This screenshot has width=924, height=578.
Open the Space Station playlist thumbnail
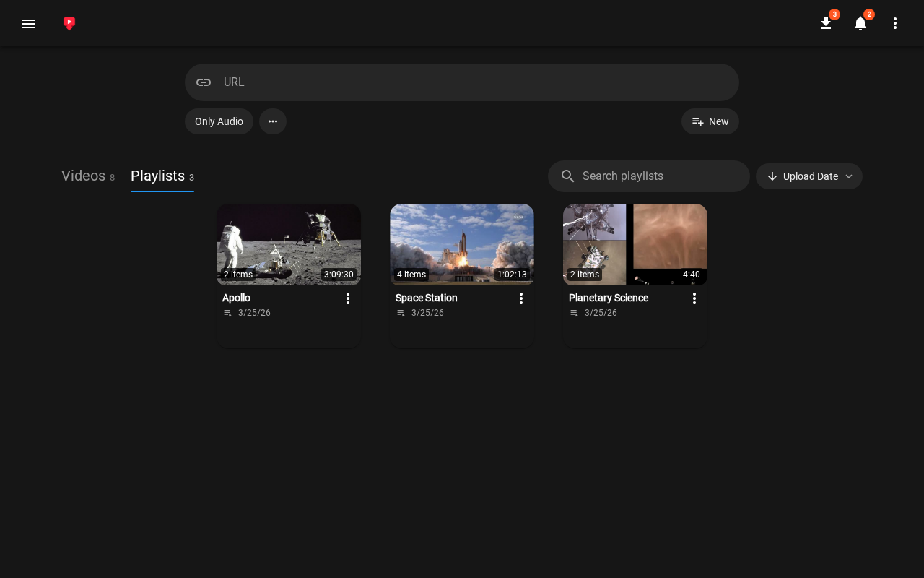click(x=462, y=244)
